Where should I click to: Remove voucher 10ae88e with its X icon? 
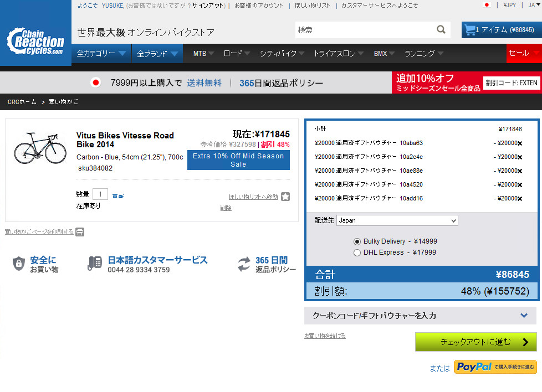(x=520, y=171)
